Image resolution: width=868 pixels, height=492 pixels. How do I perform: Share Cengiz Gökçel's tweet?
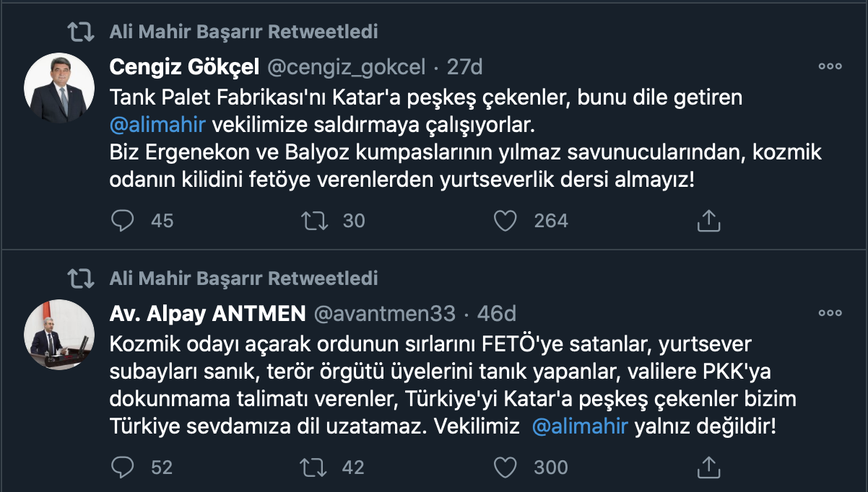708,221
